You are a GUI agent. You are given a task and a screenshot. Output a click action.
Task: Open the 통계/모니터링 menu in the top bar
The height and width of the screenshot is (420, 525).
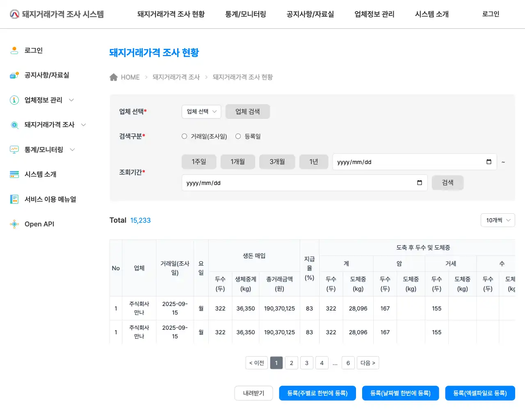coord(245,14)
